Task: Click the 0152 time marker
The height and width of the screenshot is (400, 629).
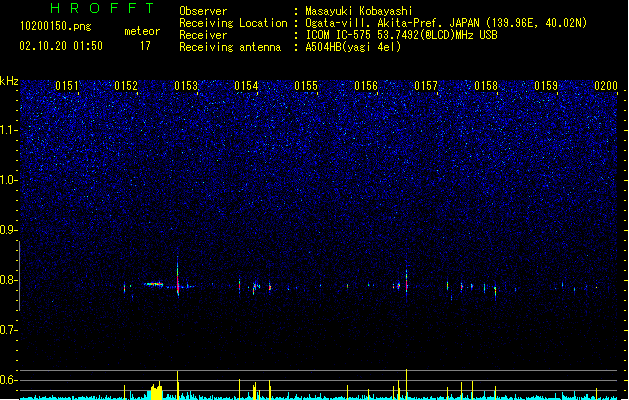Action: click(x=126, y=86)
